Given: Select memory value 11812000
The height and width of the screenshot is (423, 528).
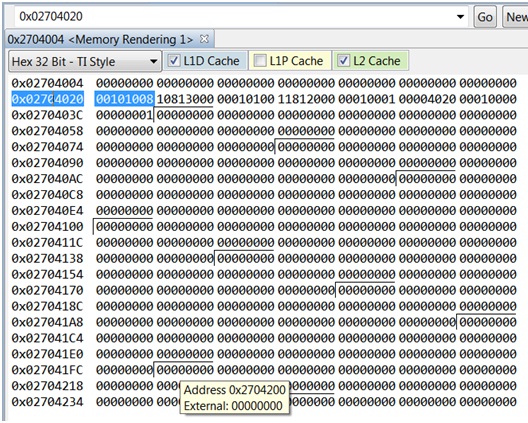Looking at the screenshot, I should pyautogui.click(x=306, y=99).
